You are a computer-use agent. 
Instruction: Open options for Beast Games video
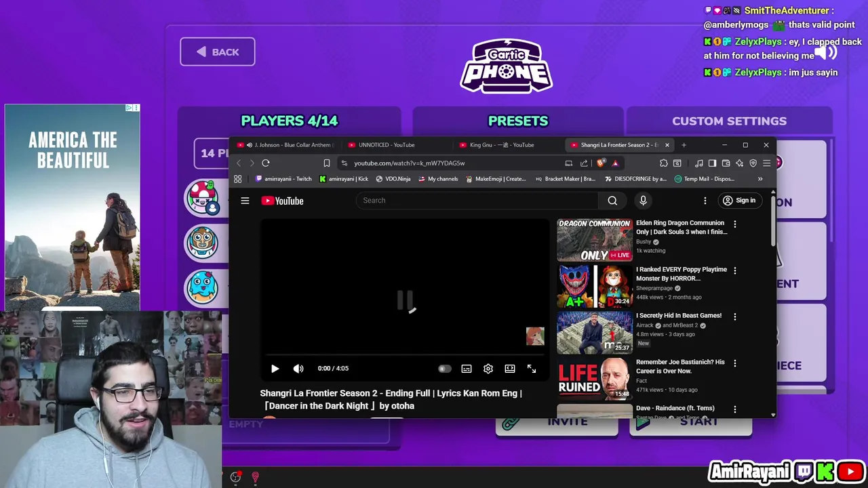click(734, 317)
